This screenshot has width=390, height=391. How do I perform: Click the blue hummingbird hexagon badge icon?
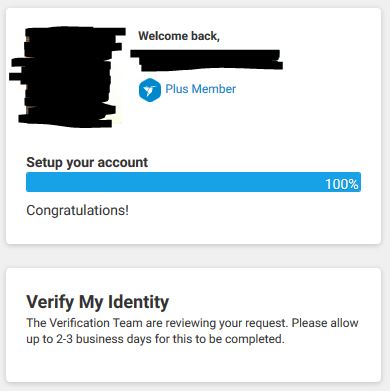coord(150,90)
